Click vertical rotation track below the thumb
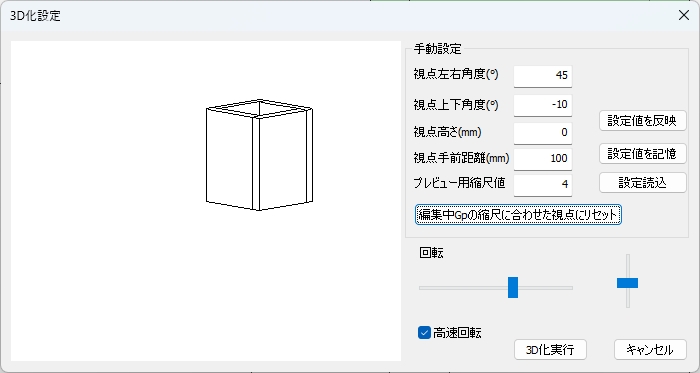 pyautogui.click(x=628, y=298)
